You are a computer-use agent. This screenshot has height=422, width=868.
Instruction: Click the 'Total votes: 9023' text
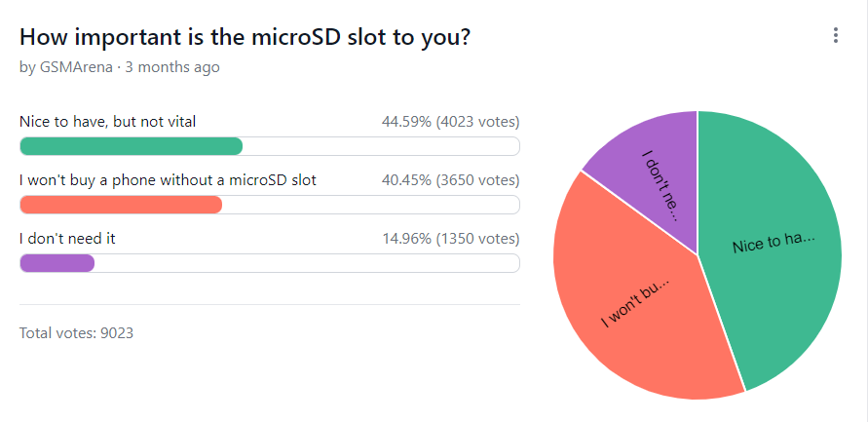(76, 333)
